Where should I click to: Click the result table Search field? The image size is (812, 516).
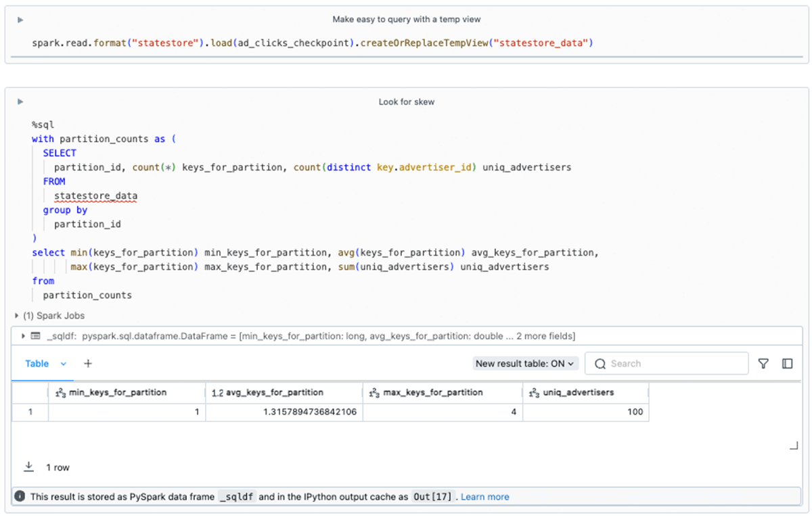coord(667,364)
